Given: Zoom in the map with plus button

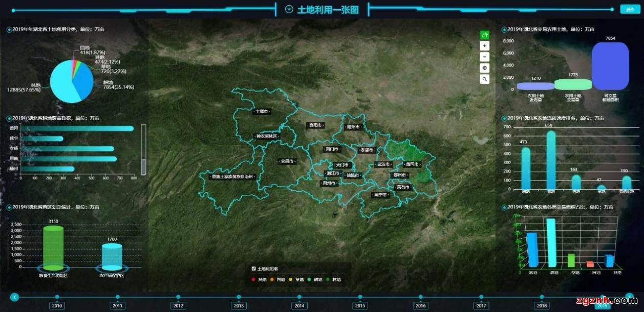Looking at the screenshot, I should [x=485, y=46].
